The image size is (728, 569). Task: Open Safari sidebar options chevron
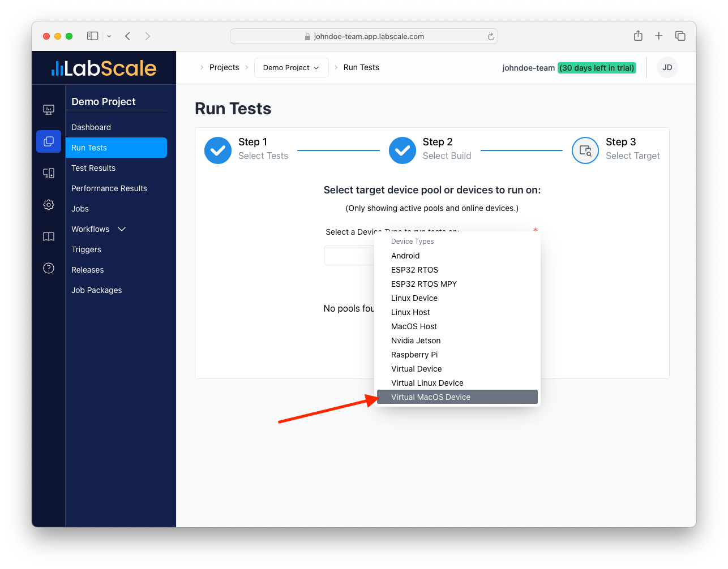pos(109,36)
